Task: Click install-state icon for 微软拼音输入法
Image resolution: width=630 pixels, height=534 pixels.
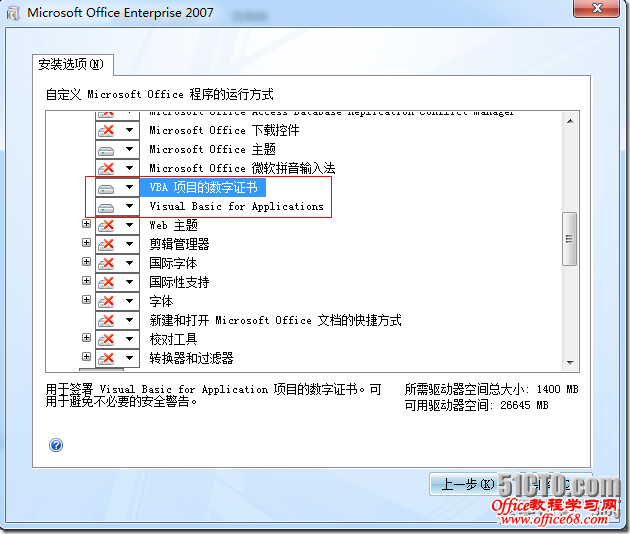Action: (x=106, y=168)
